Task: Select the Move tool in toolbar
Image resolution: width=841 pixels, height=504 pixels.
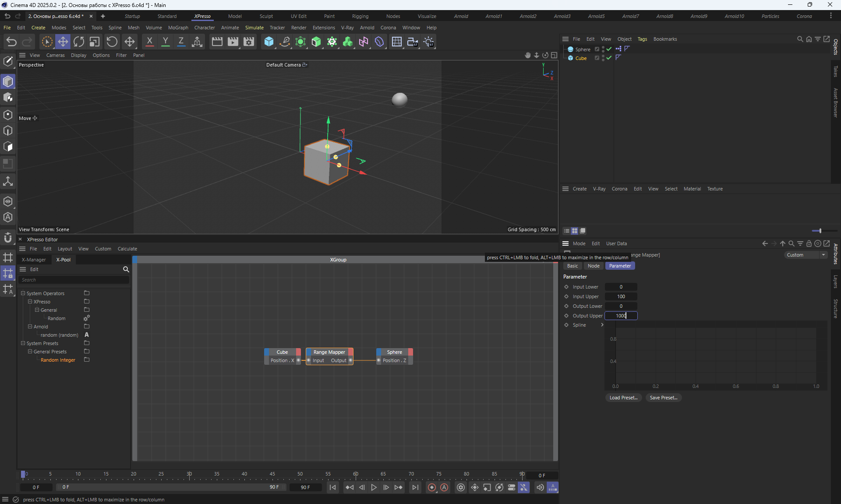Action: [63, 42]
